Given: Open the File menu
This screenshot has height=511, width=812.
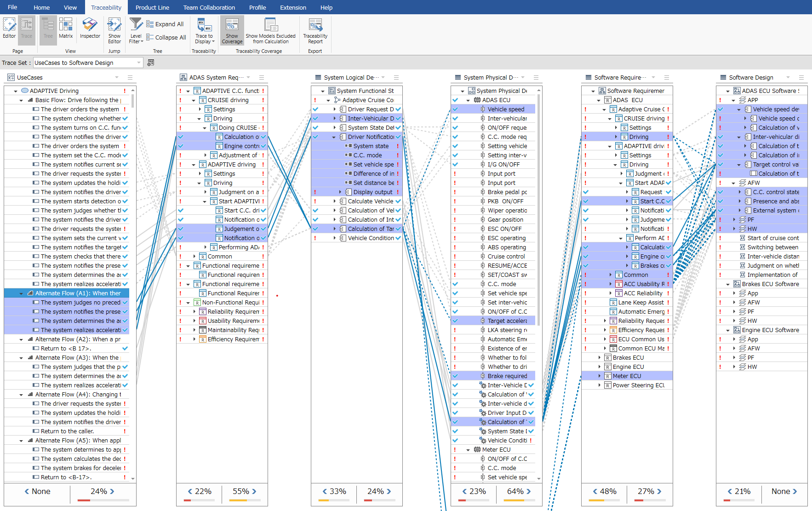Looking at the screenshot, I should (x=12, y=7).
